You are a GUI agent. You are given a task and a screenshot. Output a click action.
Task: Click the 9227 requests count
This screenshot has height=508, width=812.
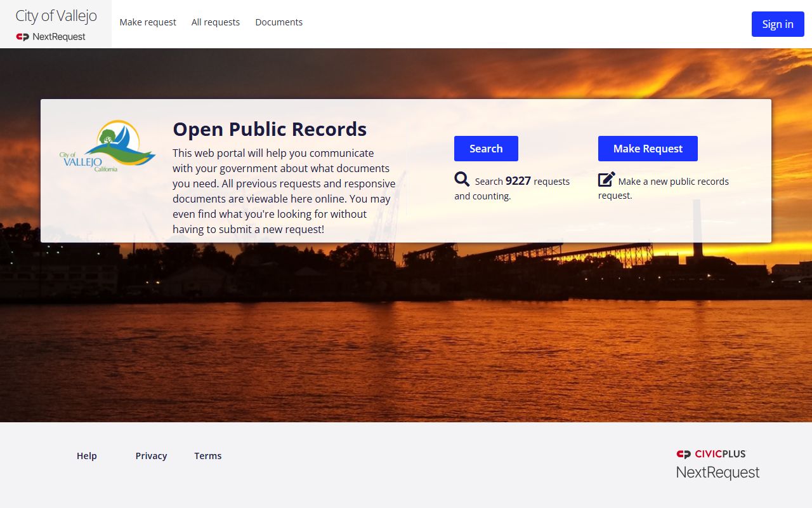point(518,181)
